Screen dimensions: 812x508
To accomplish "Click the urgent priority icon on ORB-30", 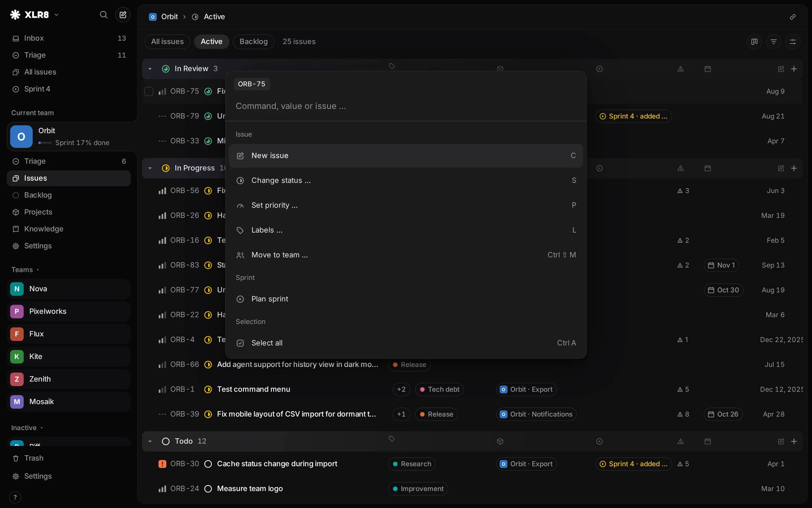I will click(162, 464).
